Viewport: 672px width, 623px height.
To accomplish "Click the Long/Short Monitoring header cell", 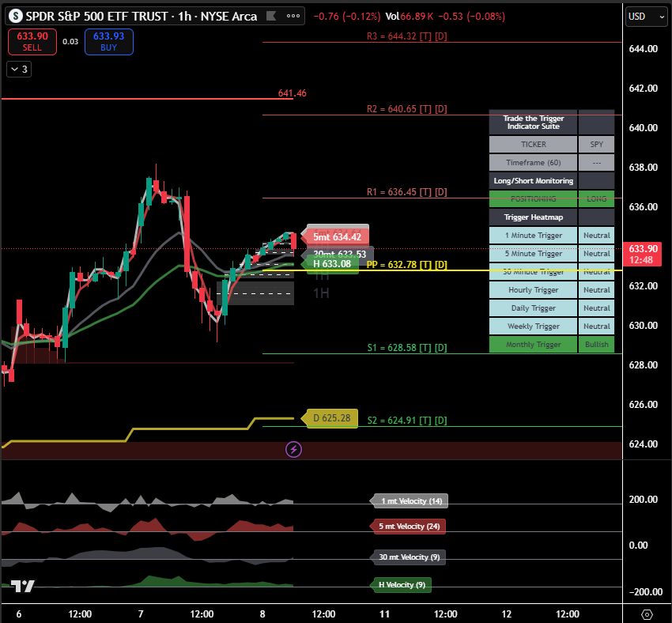I will pyautogui.click(x=533, y=181).
